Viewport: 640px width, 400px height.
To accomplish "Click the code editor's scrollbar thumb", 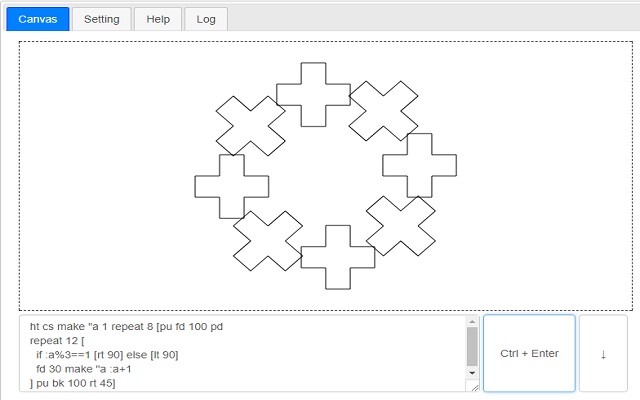I will pos(472,347).
